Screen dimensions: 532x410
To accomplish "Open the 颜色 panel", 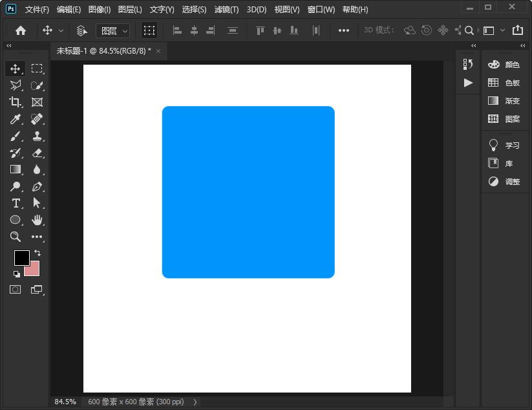I will 504,65.
